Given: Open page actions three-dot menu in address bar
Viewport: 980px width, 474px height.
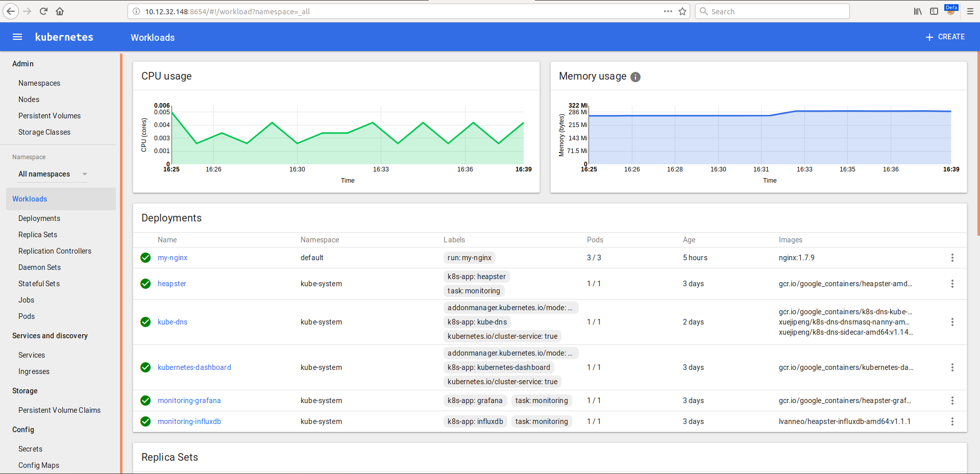Looking at the screenshot, I should (668, 11).
